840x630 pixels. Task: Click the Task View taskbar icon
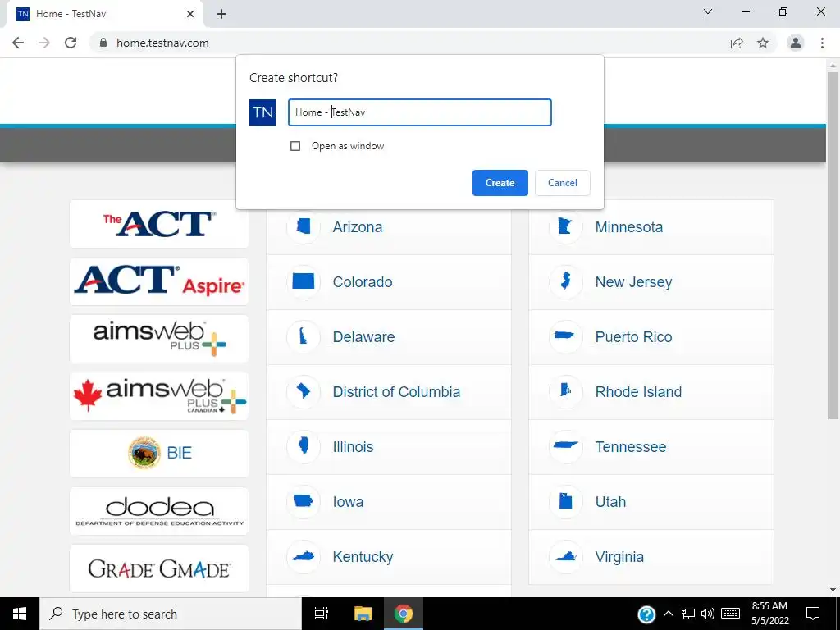pyautogui.click(x=322, y=614)
